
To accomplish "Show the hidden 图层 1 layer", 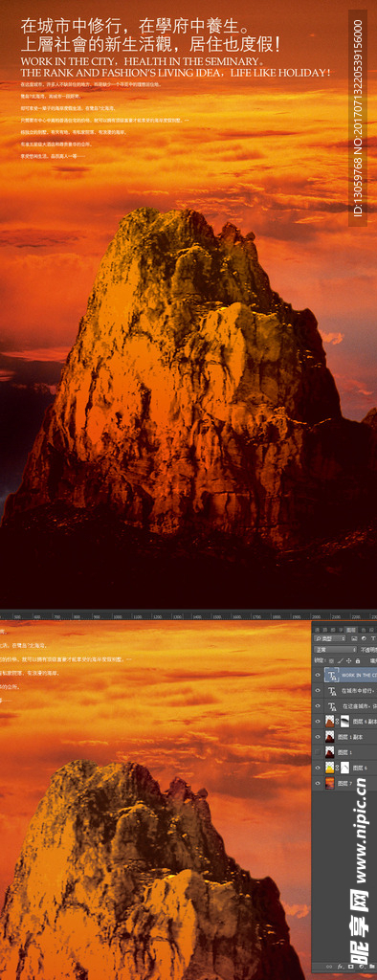I will point(318,752).
